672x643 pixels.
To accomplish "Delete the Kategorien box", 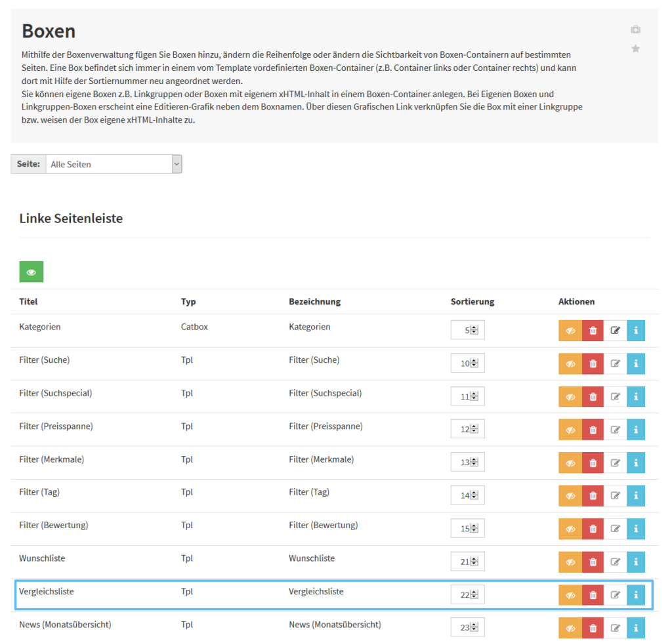I will (x=593, y=331).
